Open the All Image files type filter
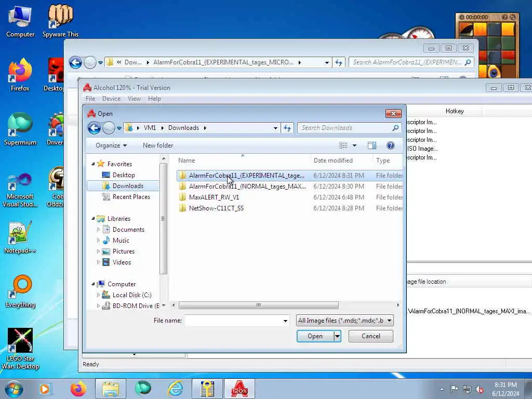The height and width of the screenshot is (399, 532). pyautogui.click(x=345, y=321)
